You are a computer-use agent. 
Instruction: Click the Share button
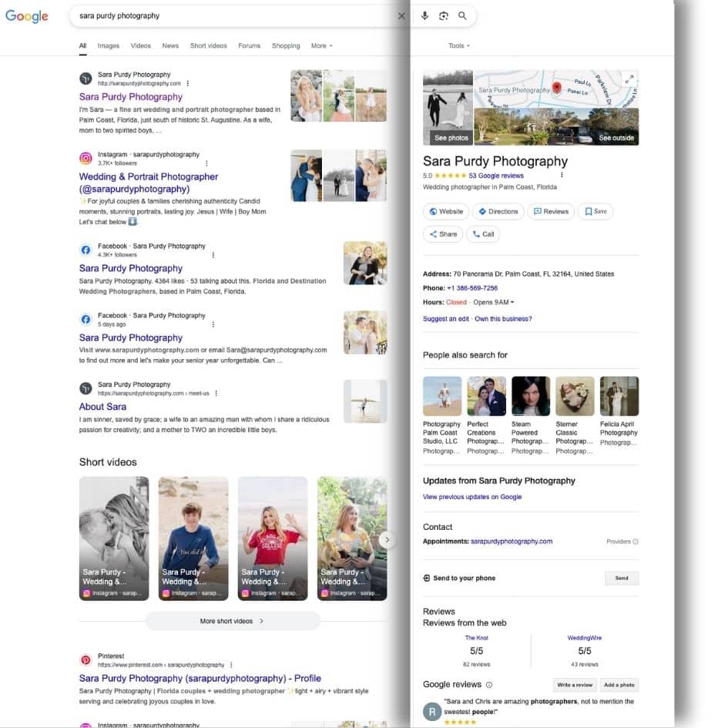point(443,234)
